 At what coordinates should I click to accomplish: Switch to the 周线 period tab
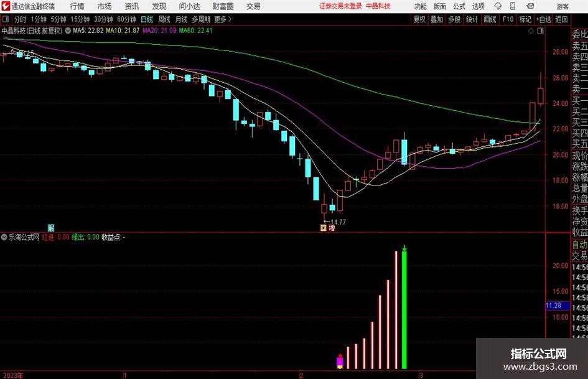pos(164,19)
